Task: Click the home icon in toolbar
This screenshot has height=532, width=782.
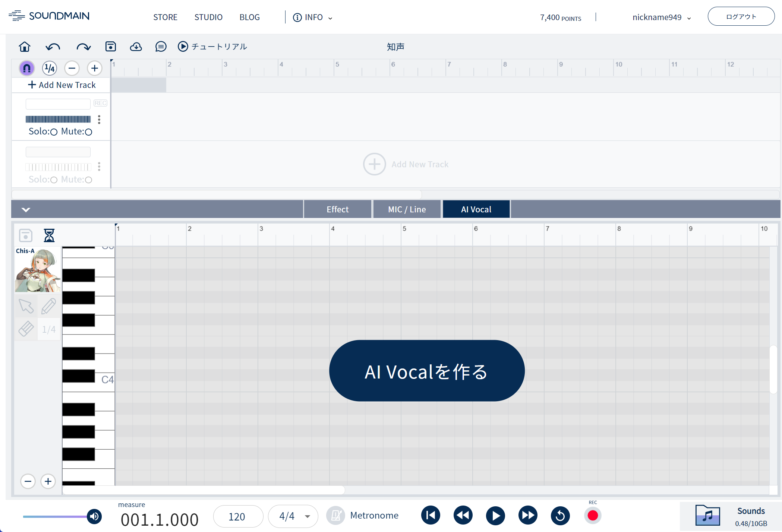Action: (x=25, y=47)
